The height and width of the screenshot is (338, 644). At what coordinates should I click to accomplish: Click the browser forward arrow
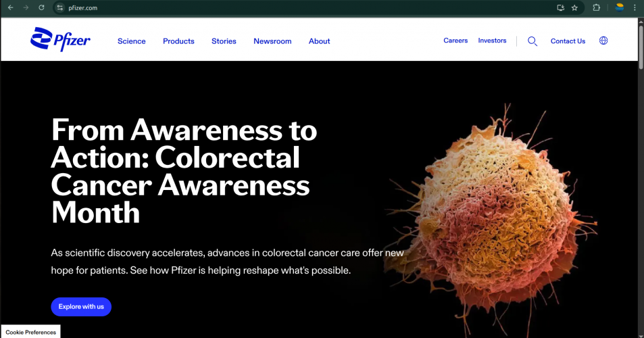pos(26,7)
